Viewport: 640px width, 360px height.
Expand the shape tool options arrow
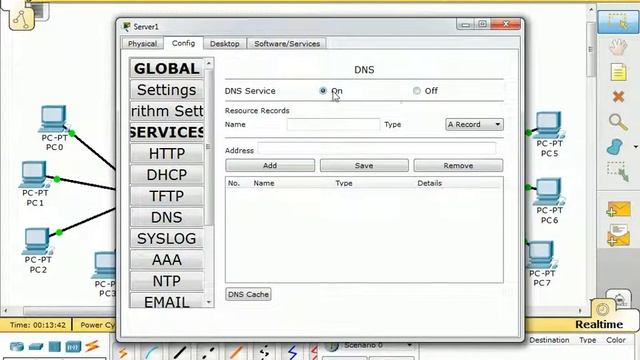pos(636,147)
